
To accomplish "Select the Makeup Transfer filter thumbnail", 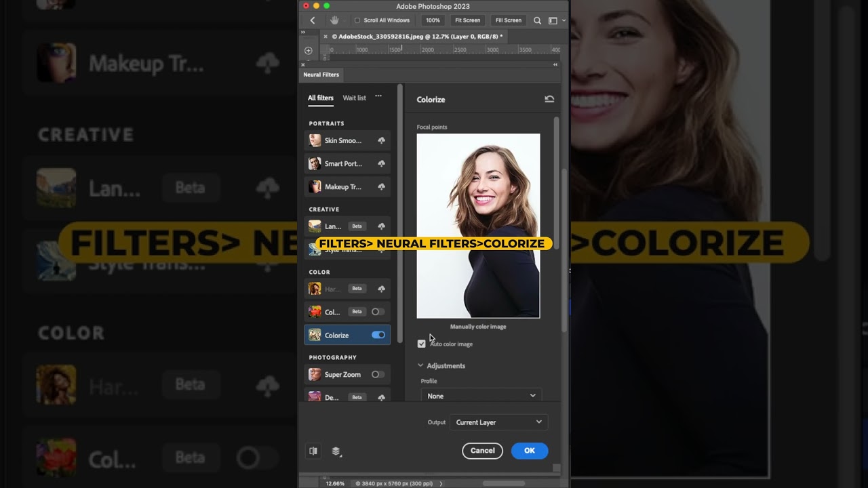I will 315,186.
